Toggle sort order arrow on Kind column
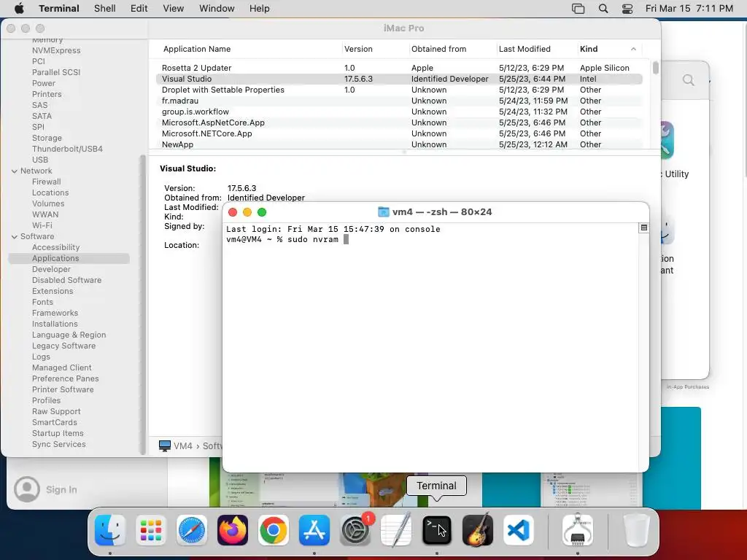The height and width of the screenshot is (560, 747). (633, 49)
